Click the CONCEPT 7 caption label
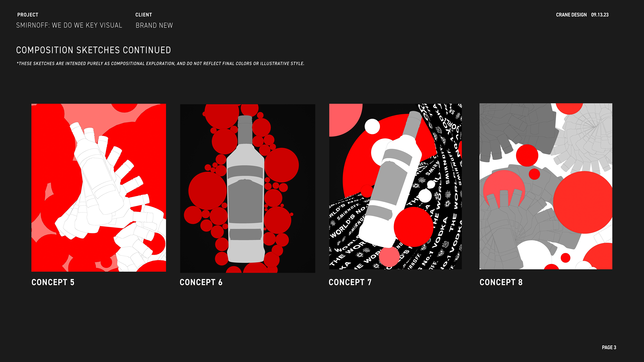 [350, 282]
